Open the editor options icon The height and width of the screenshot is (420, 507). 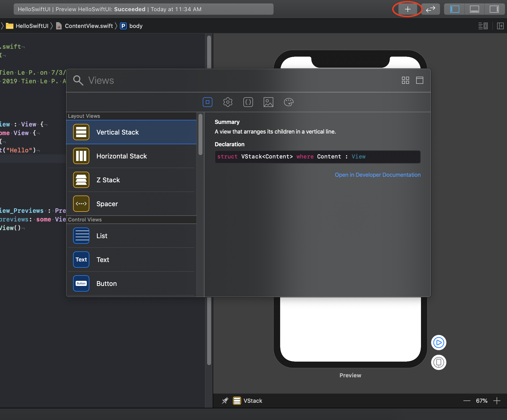pyautogui.click(x=483, y=26)
